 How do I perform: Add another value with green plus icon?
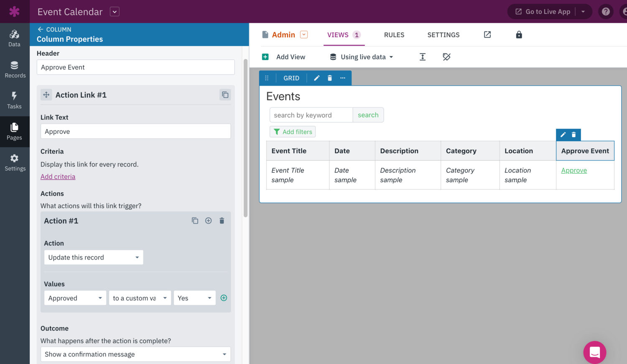[x=224, y=298]
